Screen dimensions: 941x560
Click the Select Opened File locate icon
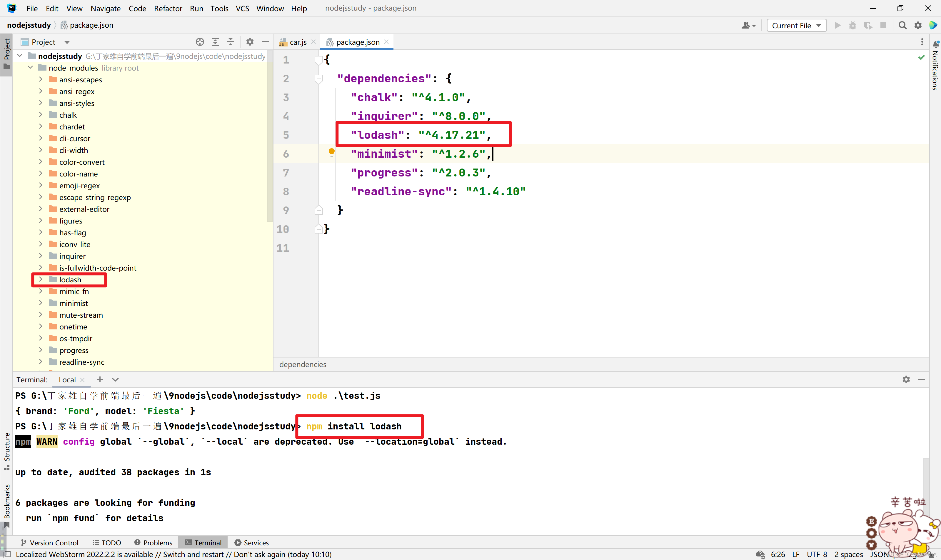(x=200, y=42)
